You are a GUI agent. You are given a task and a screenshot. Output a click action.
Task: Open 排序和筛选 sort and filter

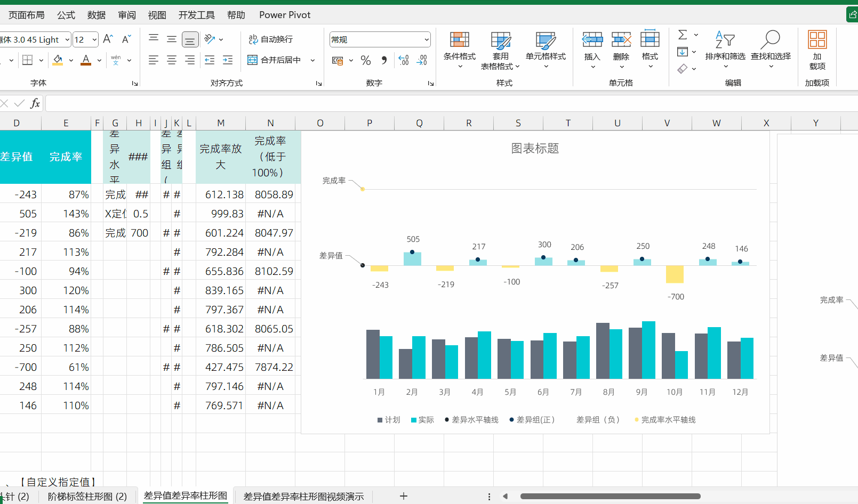pos(725,50)
